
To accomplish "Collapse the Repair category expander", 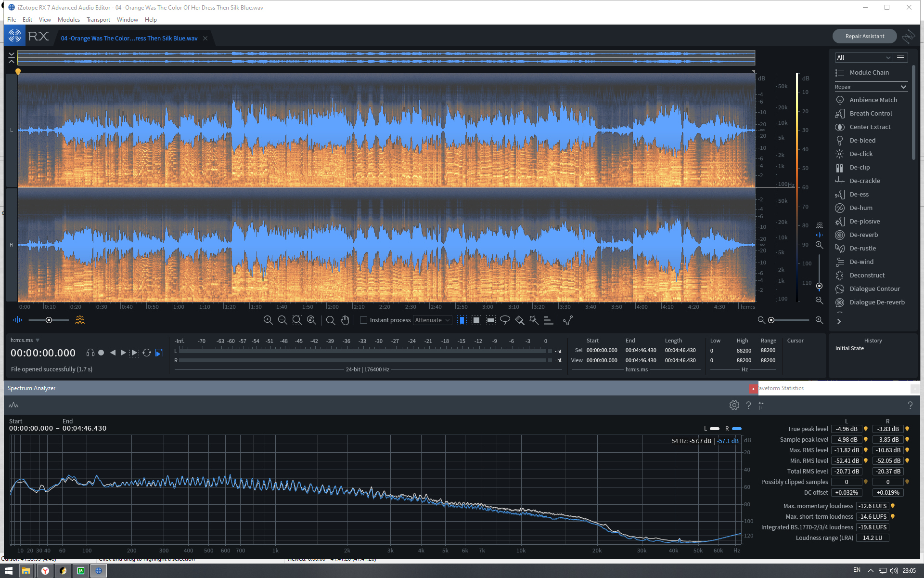I will (903, 87).
